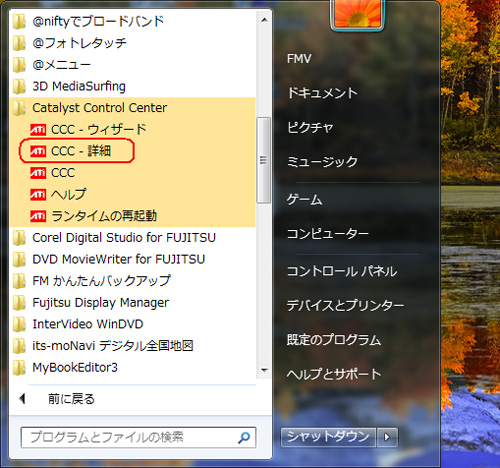
Task: Open 既定のプログラム
Action: click(334, 340)
